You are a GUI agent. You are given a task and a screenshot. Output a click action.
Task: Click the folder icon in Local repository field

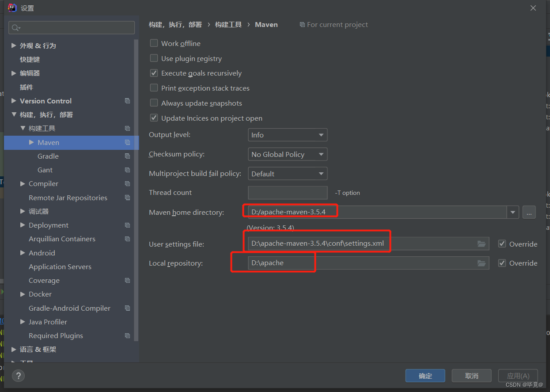[482, 263]
